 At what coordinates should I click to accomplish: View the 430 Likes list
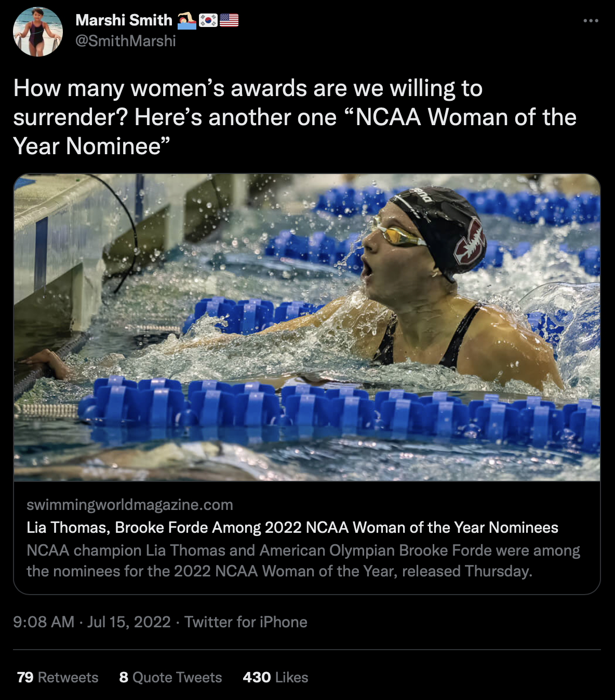tap(275, 677)
